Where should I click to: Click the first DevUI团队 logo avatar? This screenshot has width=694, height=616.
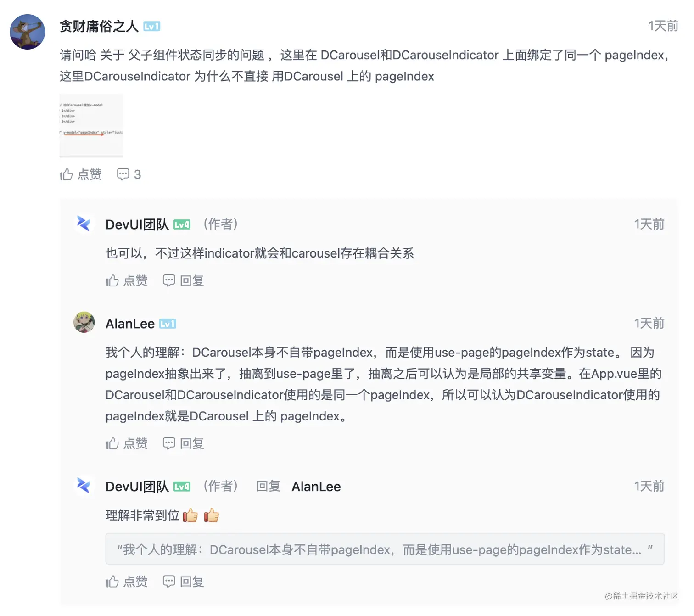tap(84, 224)
